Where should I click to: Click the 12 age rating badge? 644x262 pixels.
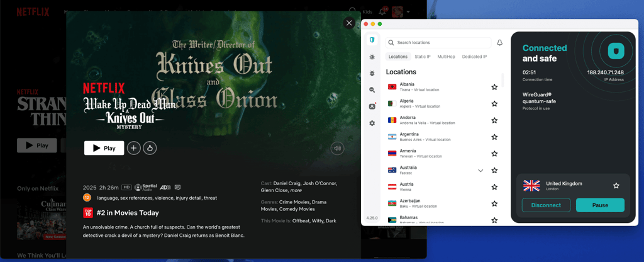(87, 197)
